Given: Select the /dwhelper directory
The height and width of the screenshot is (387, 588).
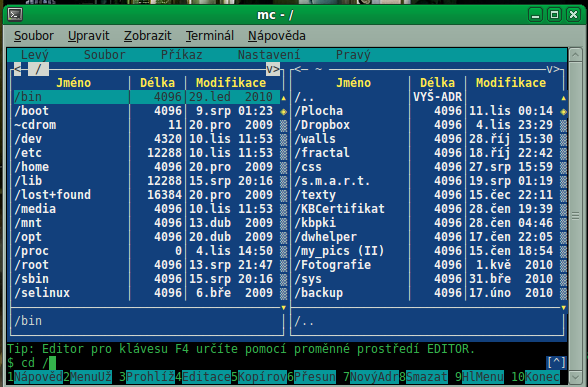Looking at the screenshot, I should tap(427, 237).
